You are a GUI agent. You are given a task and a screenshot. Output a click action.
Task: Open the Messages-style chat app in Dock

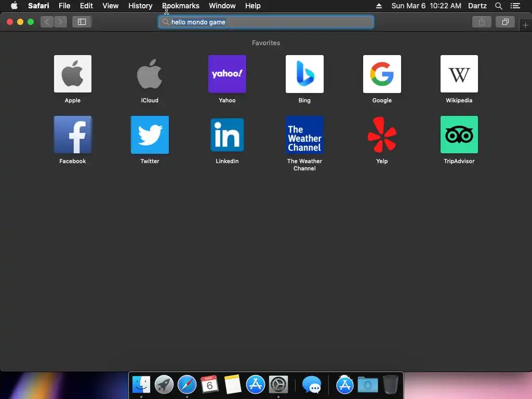coord(312,385)
